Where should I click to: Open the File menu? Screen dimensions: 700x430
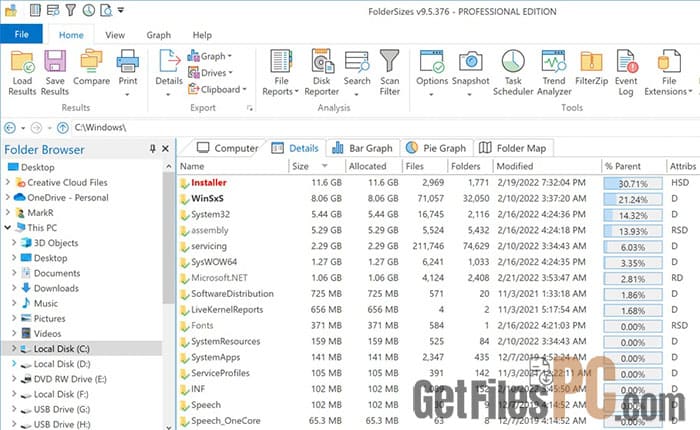point(21,34)
